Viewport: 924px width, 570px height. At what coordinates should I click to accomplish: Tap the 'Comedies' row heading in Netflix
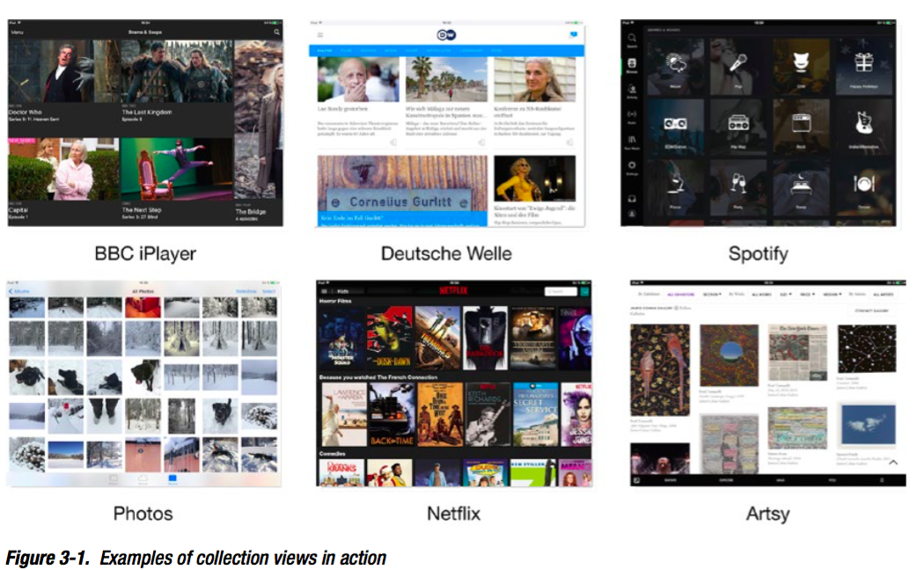click(x=333, y=453)
